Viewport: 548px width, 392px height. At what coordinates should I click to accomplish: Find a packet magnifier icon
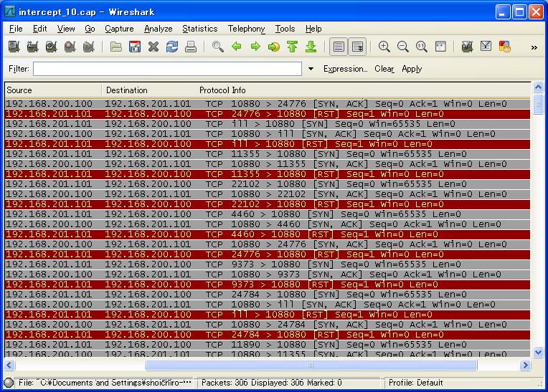pyautogui.click(x=218, y=47)
